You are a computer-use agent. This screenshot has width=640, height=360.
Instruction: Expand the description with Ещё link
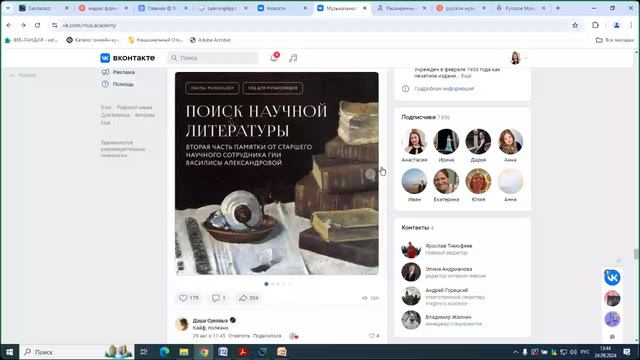pyautogui.click(x=466, y=76)
